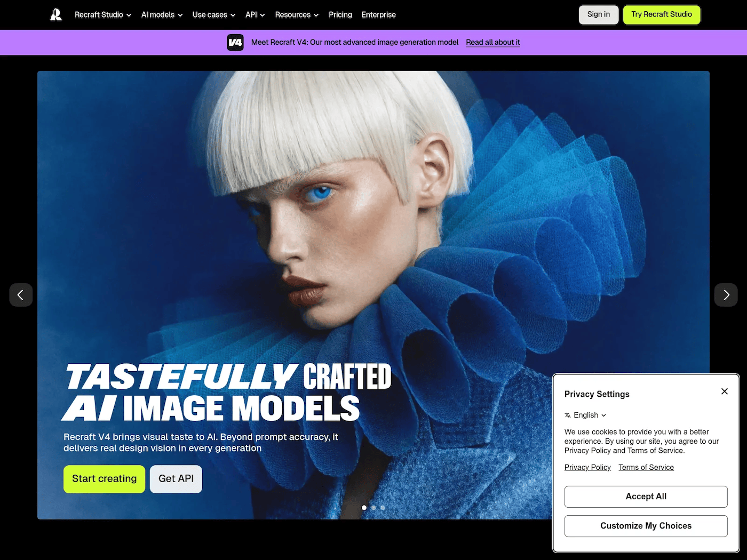The image size is (747, 560).
Task: Change language from English dropdown
Action: 590,415
